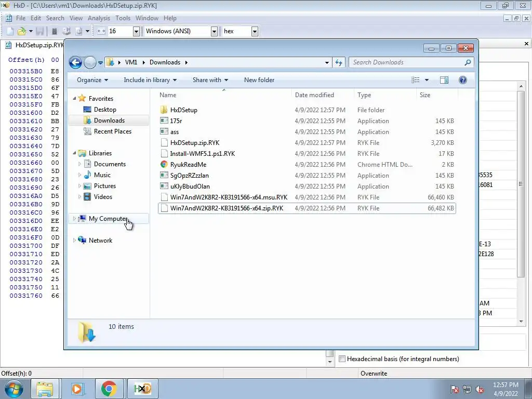Open the Windows (ANSI) charset dropdown
The image size is (532, 399).
click(214, 31)
